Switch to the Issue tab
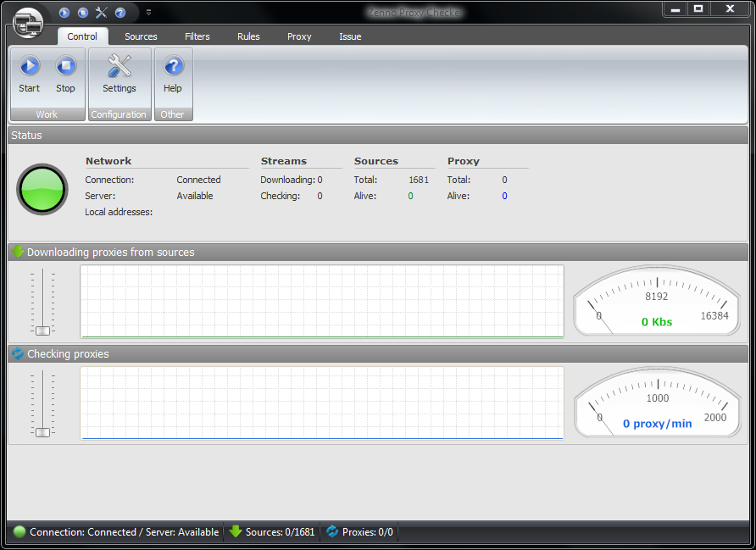 point(350,36)
